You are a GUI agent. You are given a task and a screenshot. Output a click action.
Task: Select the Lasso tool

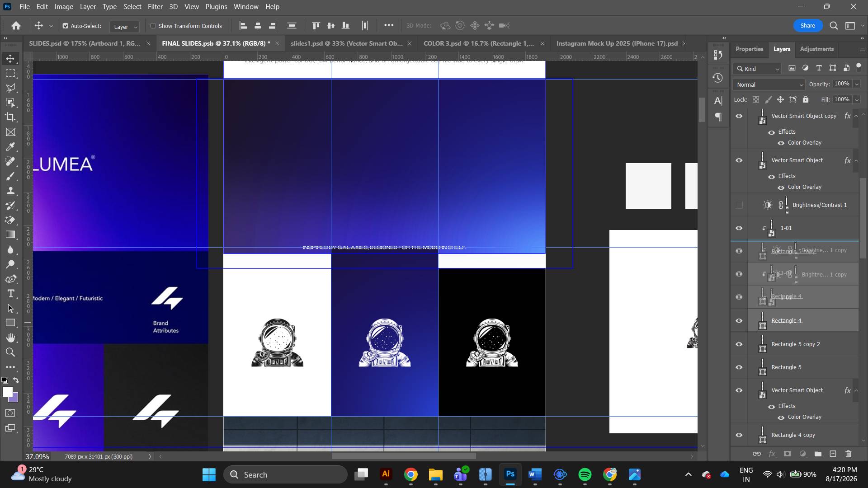(10, 88)
